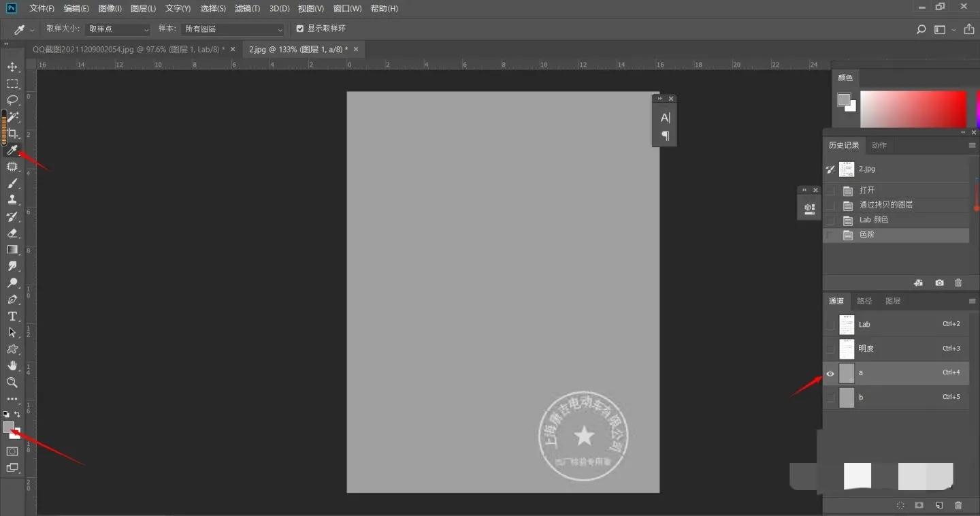Open search in the options bar
980x516 pixels.
921,29
